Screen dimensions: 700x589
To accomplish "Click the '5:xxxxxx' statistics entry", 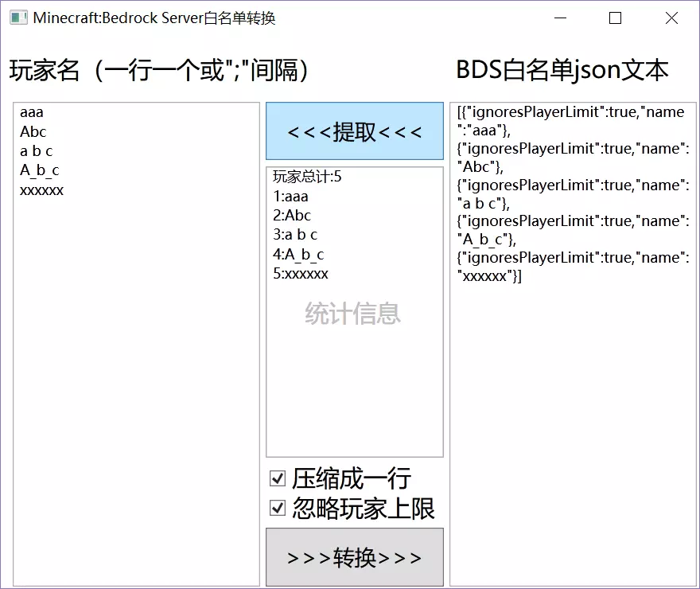I will click(301, 274).
